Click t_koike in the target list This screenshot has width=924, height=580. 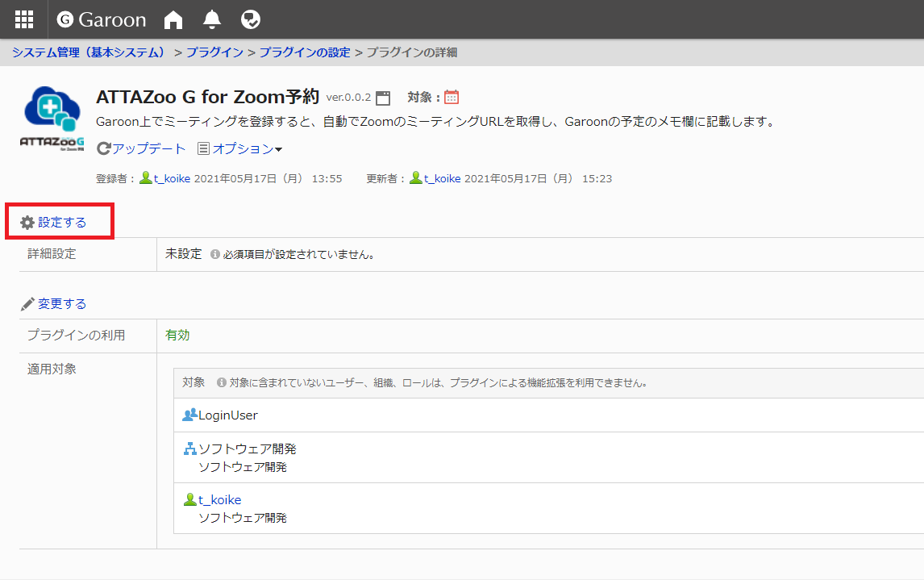pos(219,500)
